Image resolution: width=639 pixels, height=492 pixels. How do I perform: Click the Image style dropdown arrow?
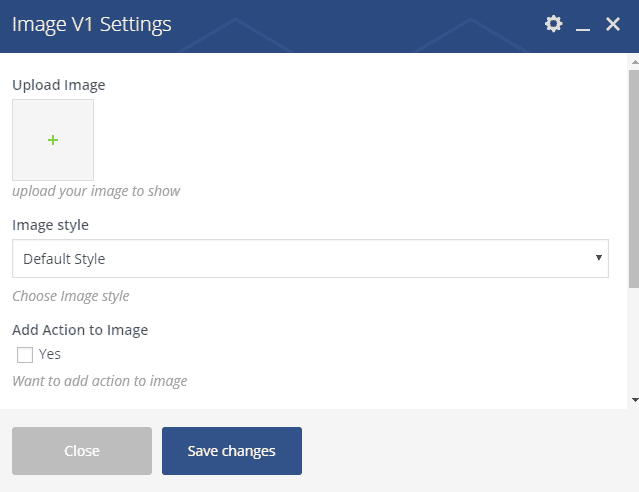(598, 258)
